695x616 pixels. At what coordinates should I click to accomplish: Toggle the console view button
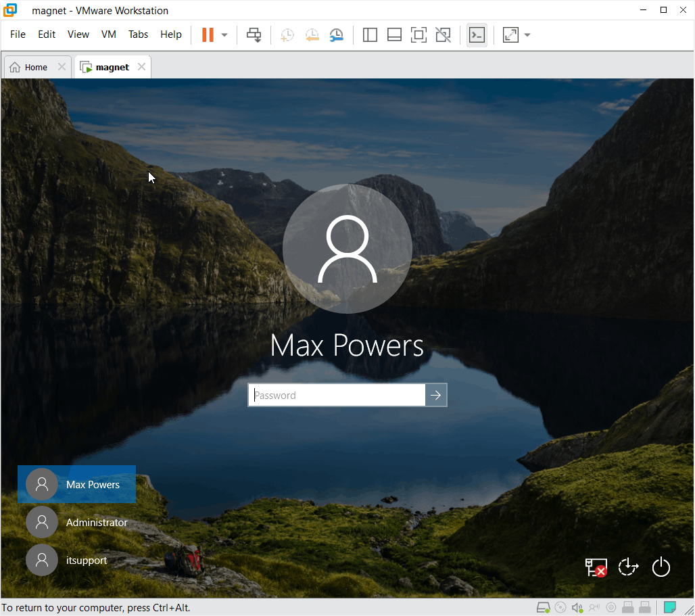(x=477, y=34)
